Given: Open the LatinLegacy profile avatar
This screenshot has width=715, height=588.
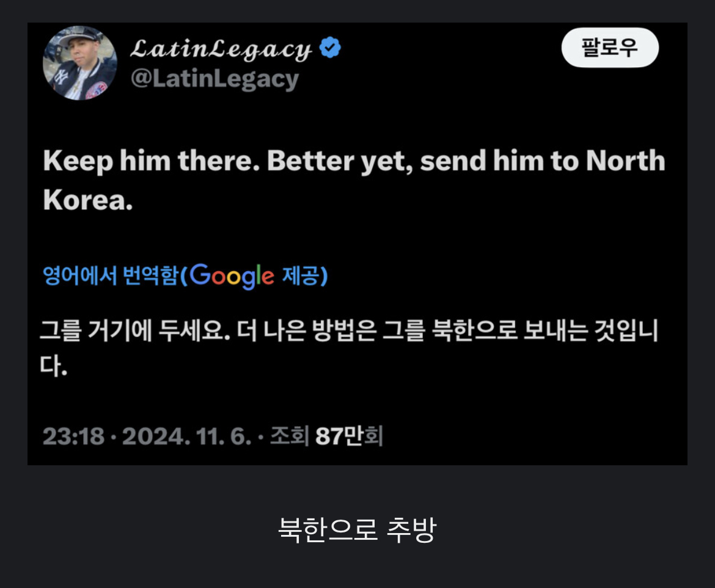Looking at the screenshot, I should [80, 63].
